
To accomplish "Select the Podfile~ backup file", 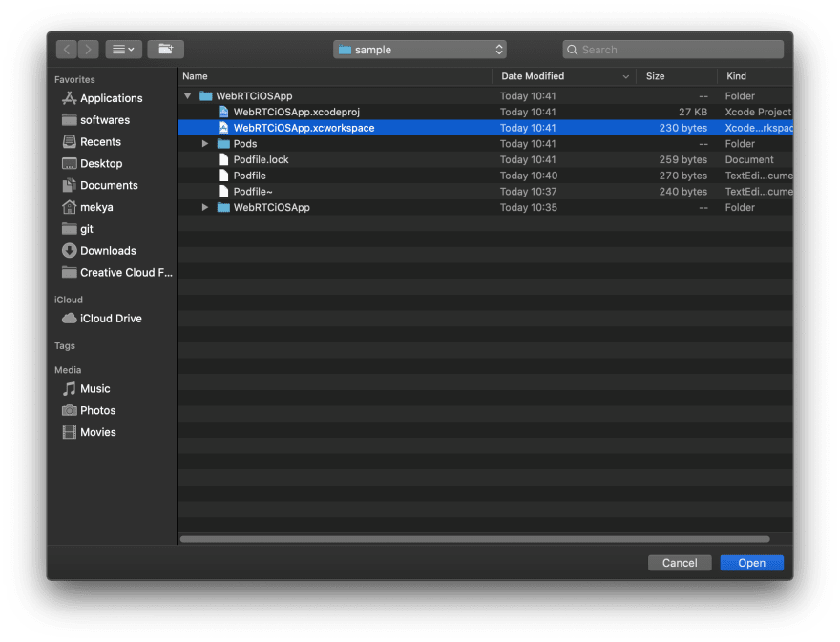I will pos(485,191).
